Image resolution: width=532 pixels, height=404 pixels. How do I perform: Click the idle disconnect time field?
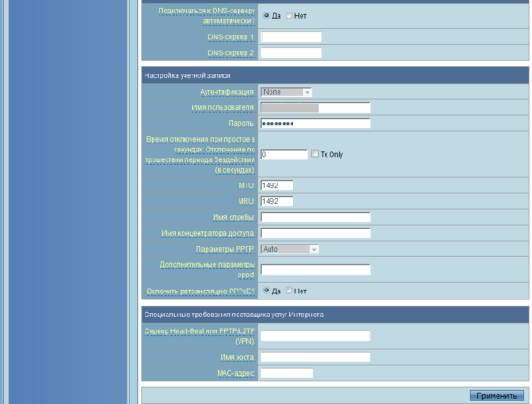pyautogui.click(x=284, y=154)
